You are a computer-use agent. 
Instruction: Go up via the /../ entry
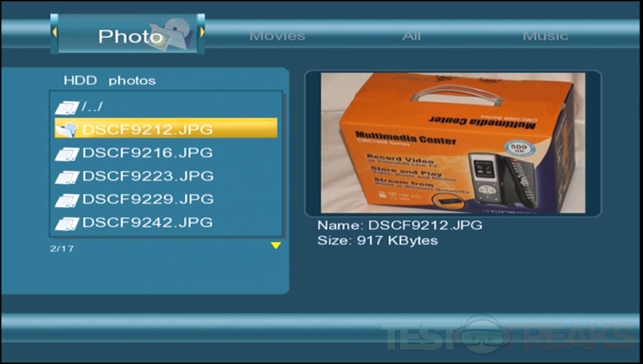coord(92,107)
